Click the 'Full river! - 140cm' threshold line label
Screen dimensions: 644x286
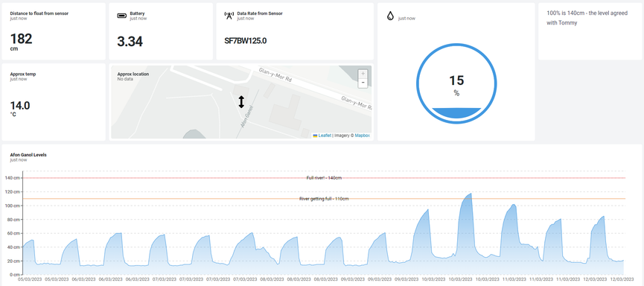click(324, 178)
